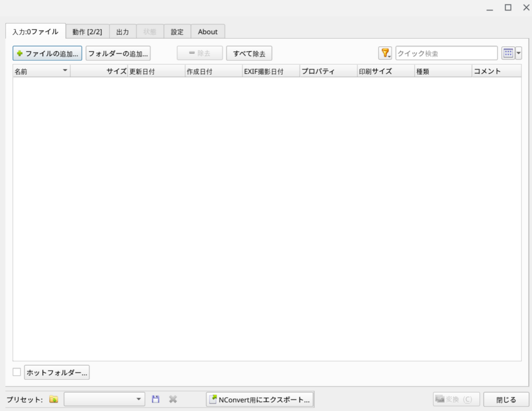Click the save preset floppy disk icon

click(x=156, y=399)
